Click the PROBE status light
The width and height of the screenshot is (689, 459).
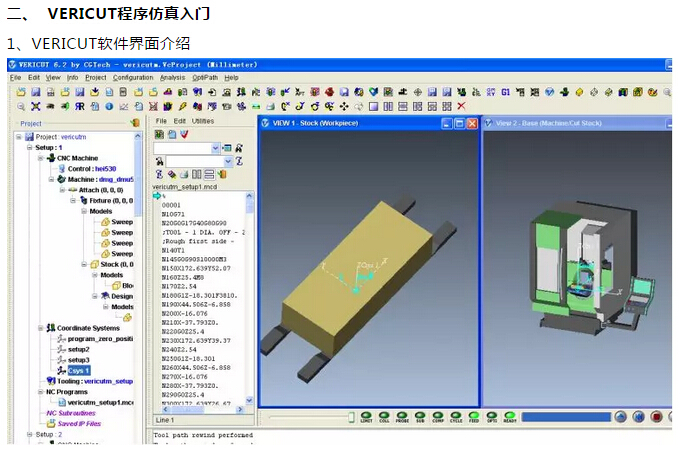click(x=402, y=416)
